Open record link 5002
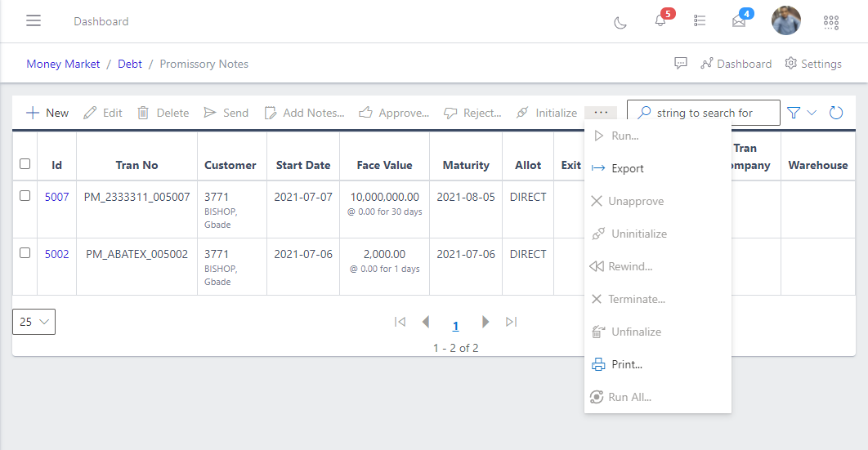Viewport: 868px width, 450px height. coord(57,254)
